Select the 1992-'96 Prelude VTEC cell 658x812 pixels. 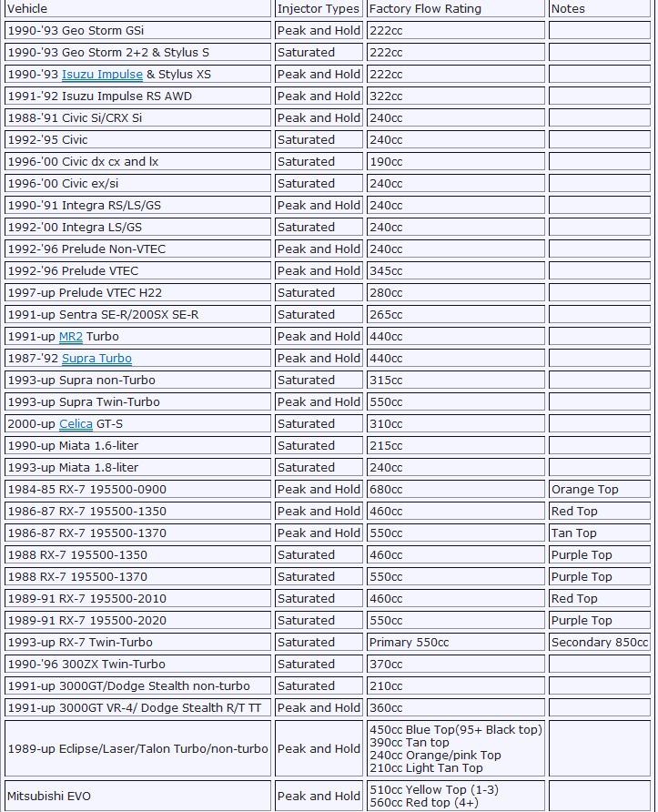[x=137, y=270]
